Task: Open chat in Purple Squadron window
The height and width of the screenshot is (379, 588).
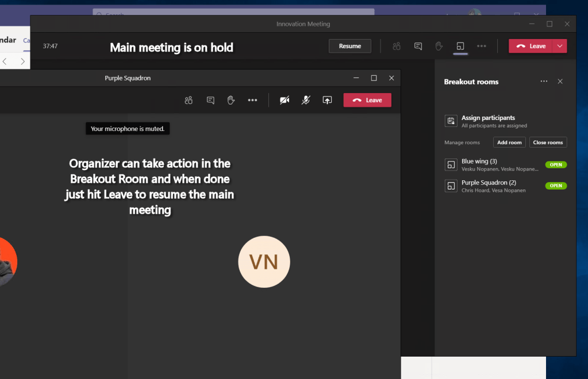Action: point(210,100)
